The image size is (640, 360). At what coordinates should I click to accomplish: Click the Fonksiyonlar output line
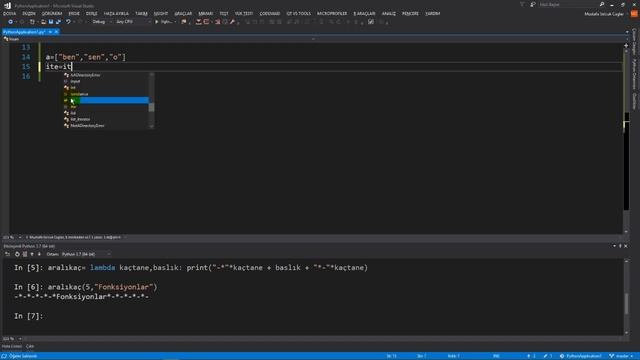[x=81, y=297]
